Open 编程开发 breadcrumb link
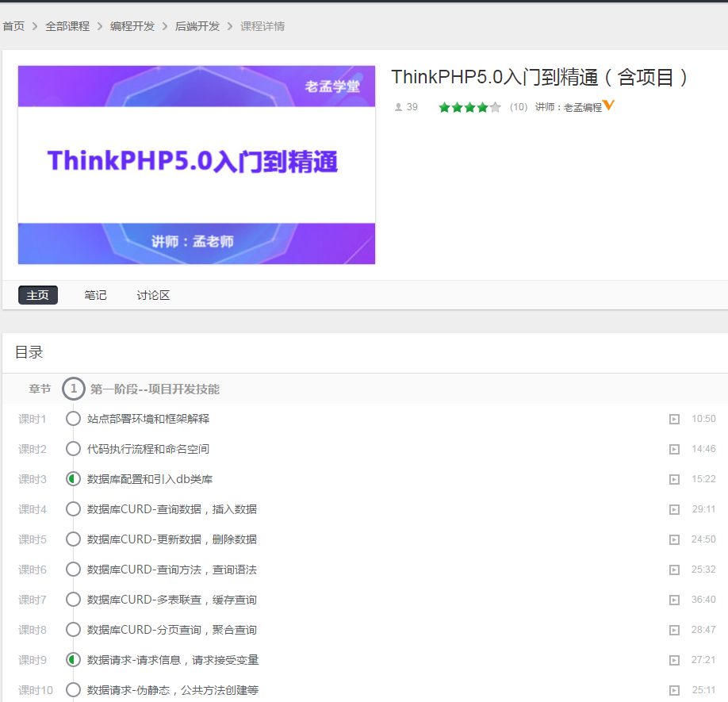The image size is (728, 702). pyautogui.click(x=132, y=26)
